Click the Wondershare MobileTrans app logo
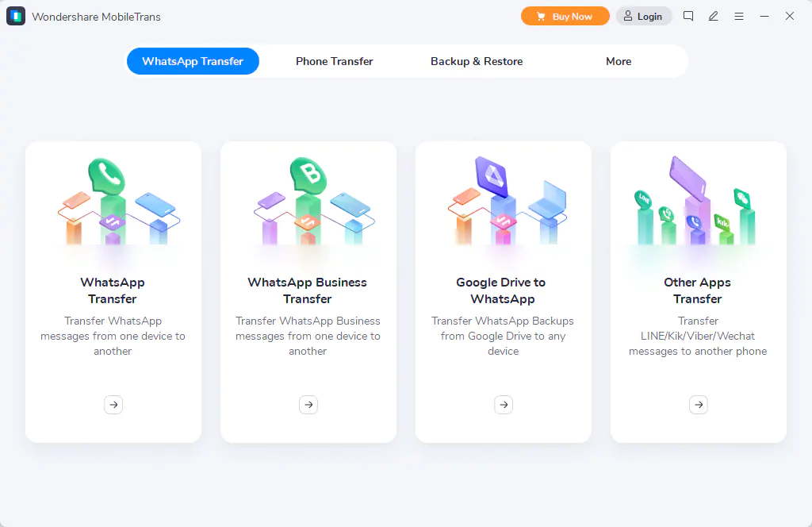This screenshot has height=527, width=812. [16, 17]
